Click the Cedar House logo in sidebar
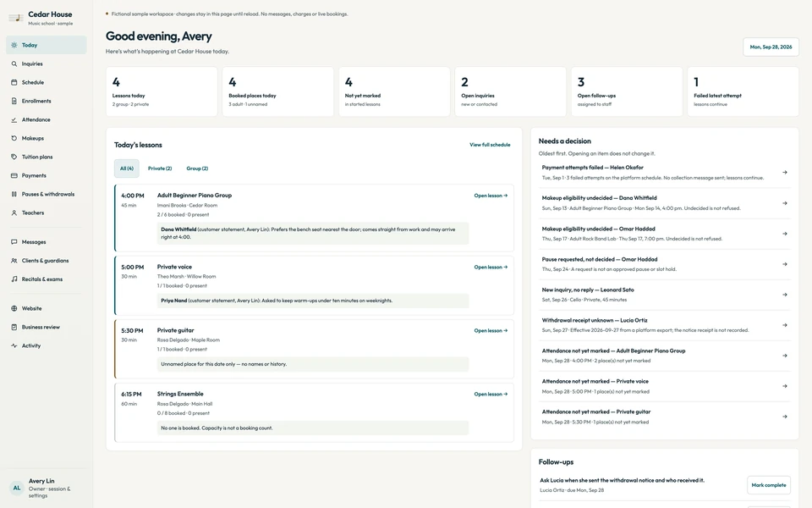The image size is (812, 508). click(x=16, y=18)
